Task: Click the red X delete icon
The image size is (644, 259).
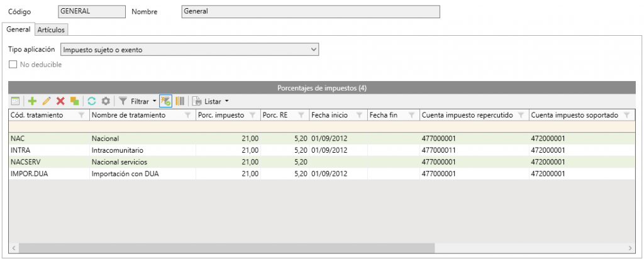Action: [x=61, y=101]
